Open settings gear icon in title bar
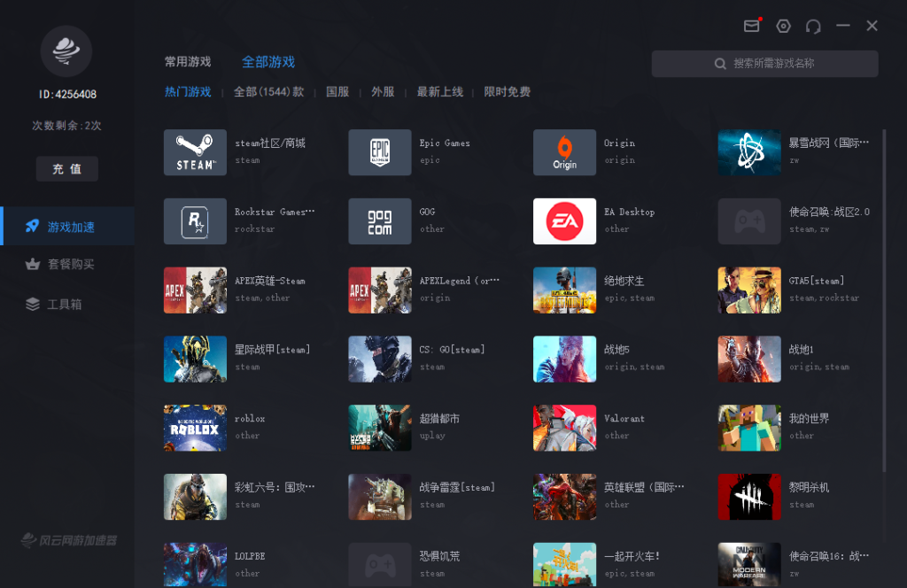 783,26
